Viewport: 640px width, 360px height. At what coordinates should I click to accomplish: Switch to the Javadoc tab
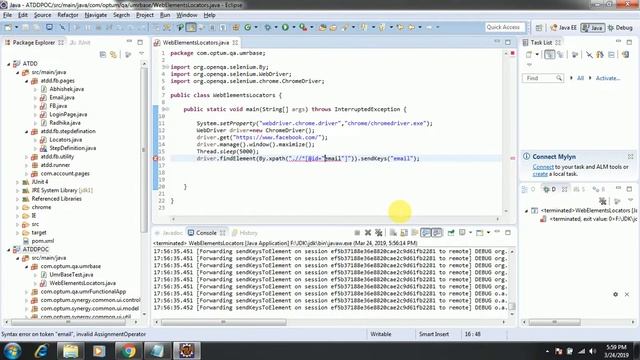[x=169, y=233]
